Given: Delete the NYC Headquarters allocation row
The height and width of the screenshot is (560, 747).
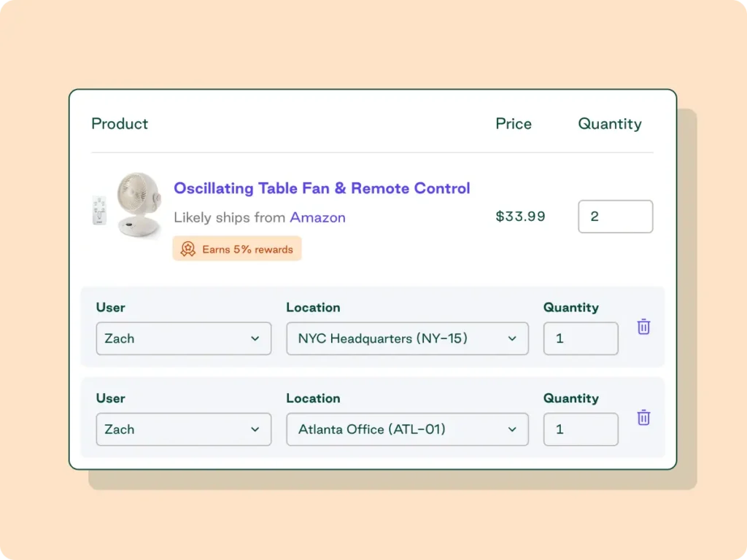Looking at the screenshot, I should click(x=643, y=327).
